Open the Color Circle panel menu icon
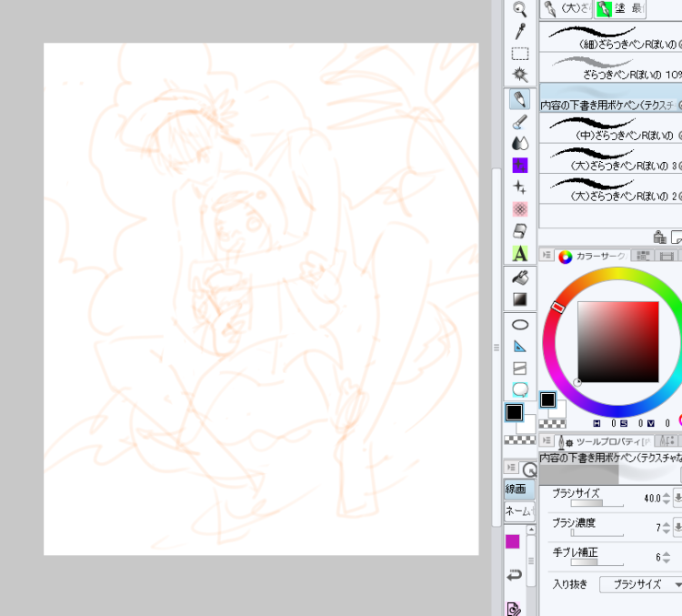 (x=547, y=255)
